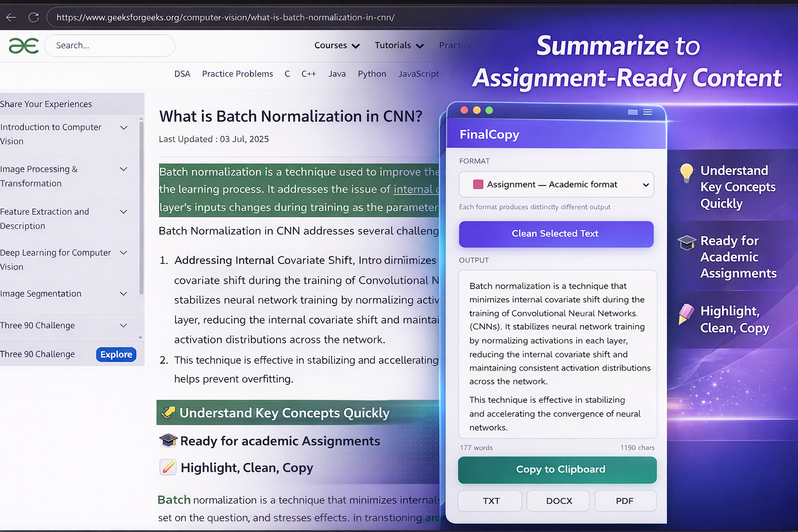This screenshot has height=532, width=798.
Task: Open the FinalCopy hamburger menu icon
Action: click(x=648, y=112)
